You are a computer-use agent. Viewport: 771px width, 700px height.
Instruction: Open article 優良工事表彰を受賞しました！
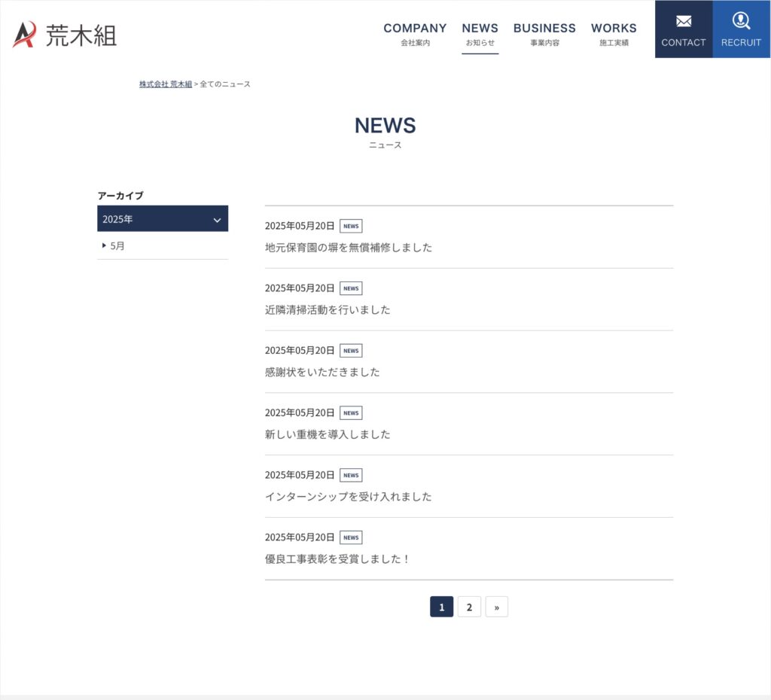click(337, 559)
